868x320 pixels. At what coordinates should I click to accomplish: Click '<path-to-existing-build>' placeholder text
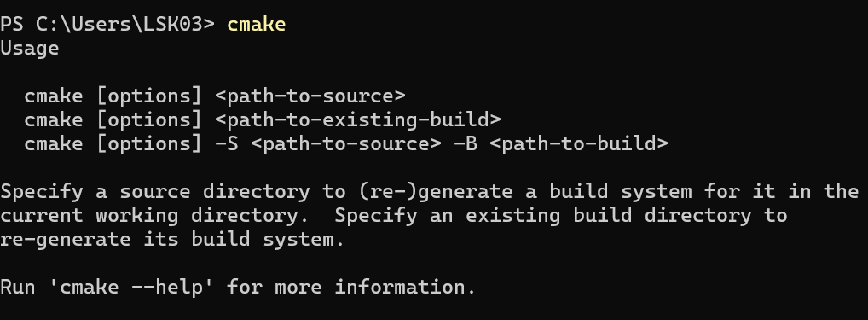coord(357,120)
